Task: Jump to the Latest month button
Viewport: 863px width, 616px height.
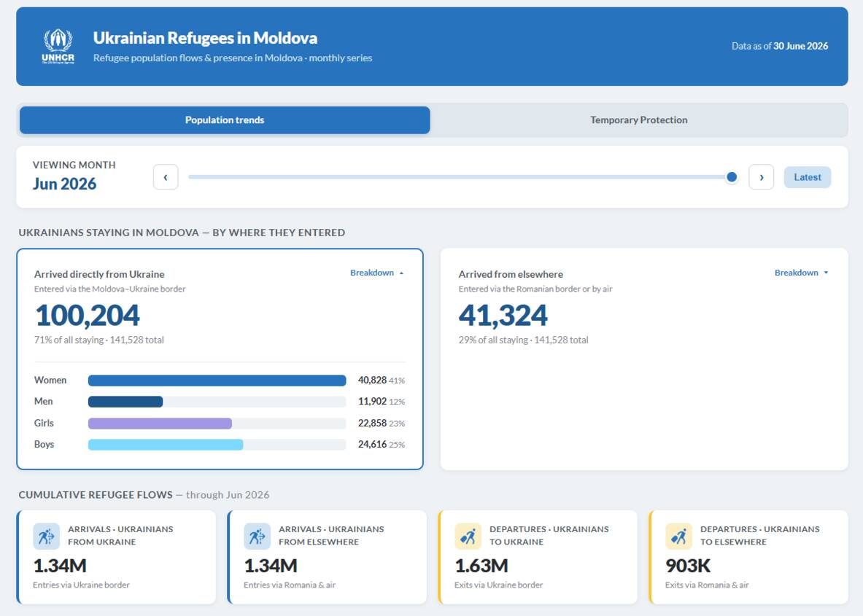Action: [808, 177]
